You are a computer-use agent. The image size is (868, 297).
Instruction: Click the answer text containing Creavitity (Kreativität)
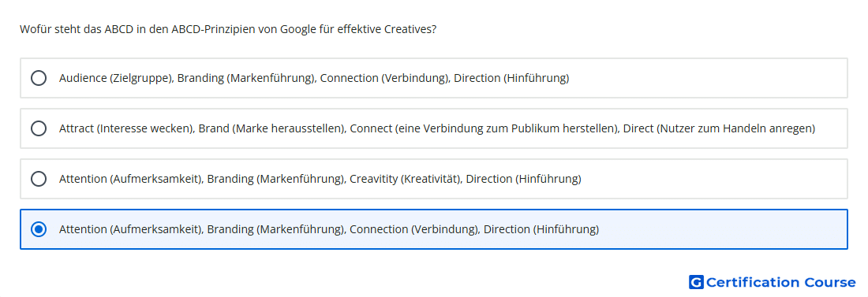320,179
